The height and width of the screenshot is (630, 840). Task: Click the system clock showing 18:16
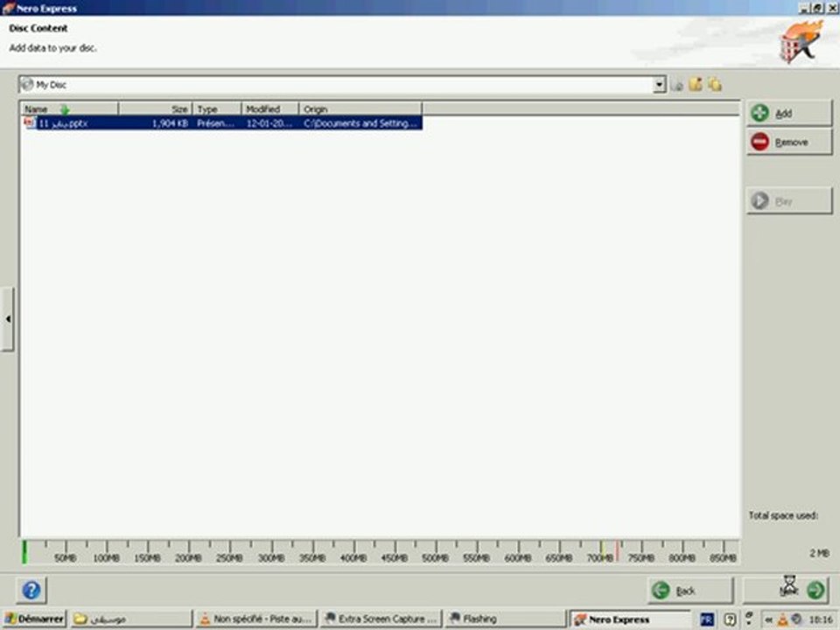click(x=821, y=619)
